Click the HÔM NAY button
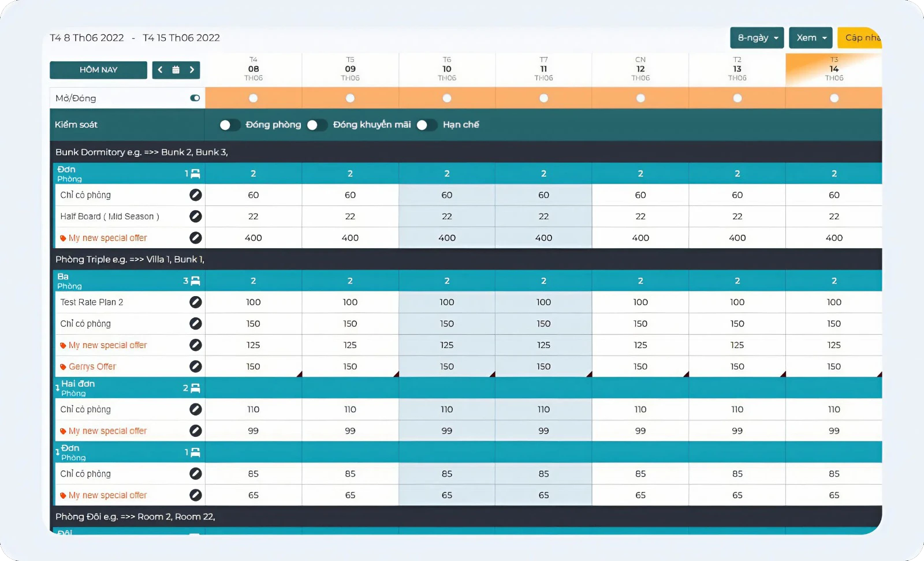The width and height of the screenshot is (924, 561). tap(98, 70)
